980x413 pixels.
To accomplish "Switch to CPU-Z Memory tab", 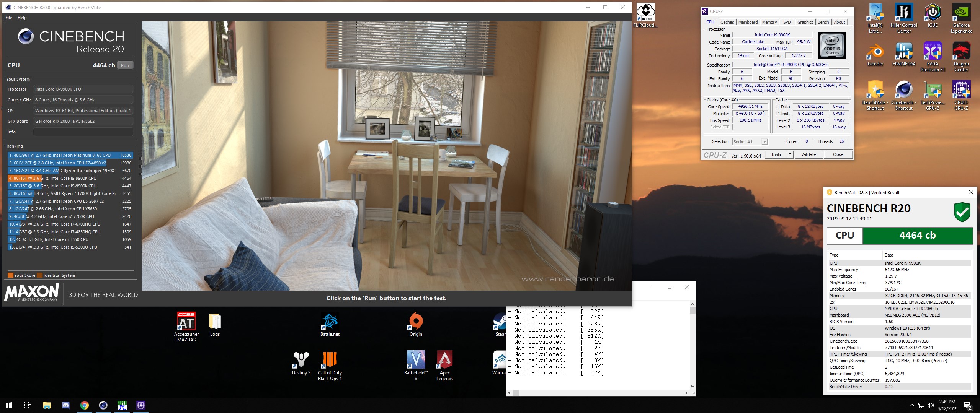I will [769, 22].
